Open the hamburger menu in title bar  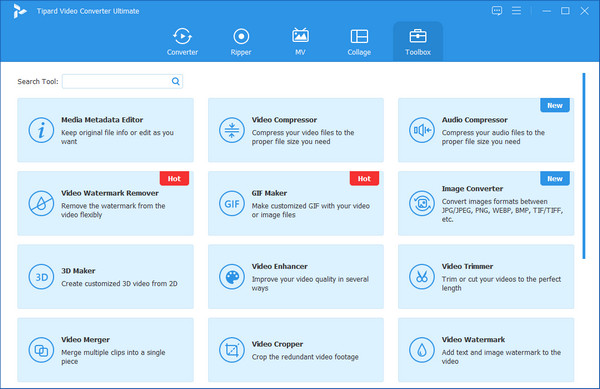click(x=516, y=11)
